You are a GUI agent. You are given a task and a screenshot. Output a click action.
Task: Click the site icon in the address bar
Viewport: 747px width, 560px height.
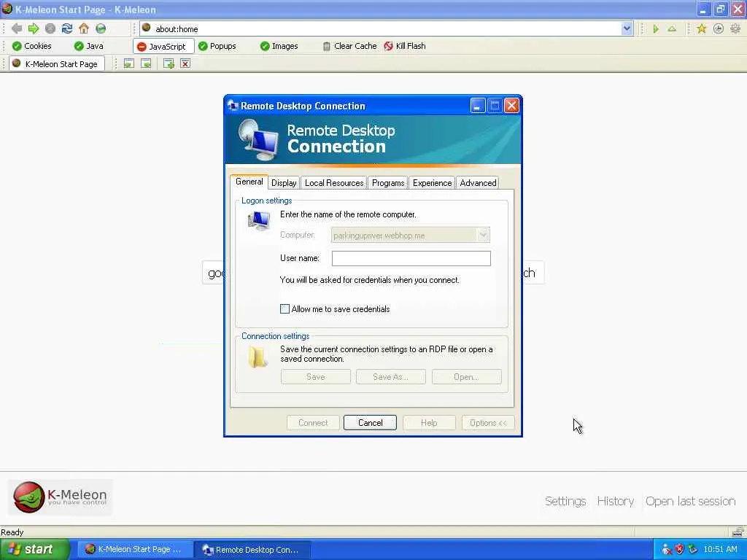point(146,28)
